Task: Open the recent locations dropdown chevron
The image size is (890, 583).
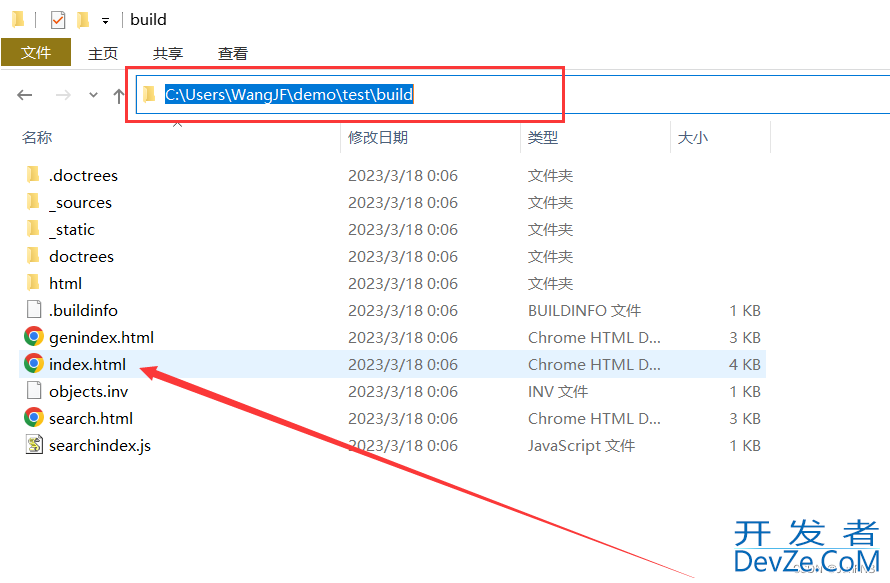Action: [93, 95]
